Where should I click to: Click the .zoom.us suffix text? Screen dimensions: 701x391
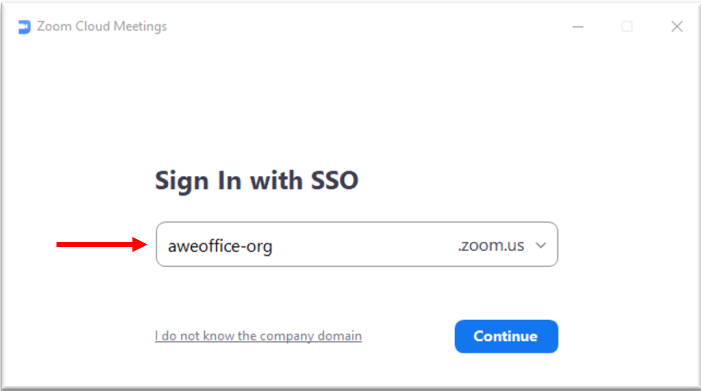pos(491,245)
